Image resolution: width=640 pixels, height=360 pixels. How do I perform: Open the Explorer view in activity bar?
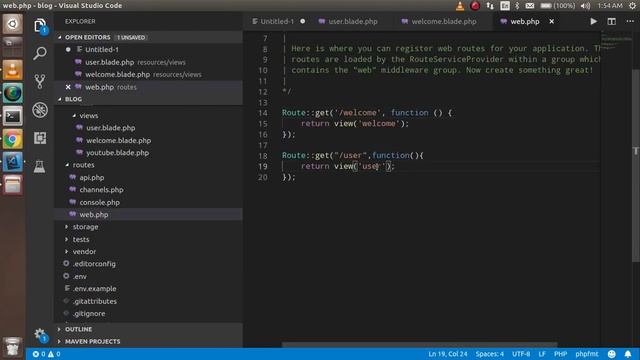pos(40,25)
